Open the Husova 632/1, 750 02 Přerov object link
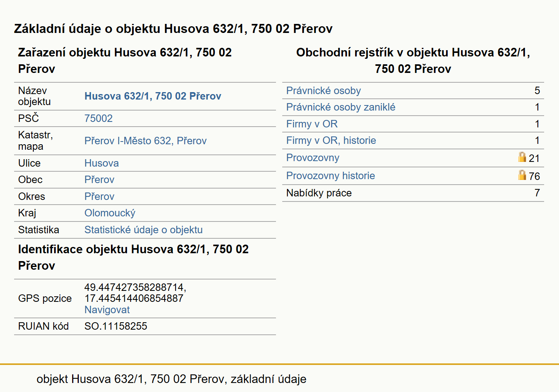This screenshot has height=392, width=559. tap(153, 96)
